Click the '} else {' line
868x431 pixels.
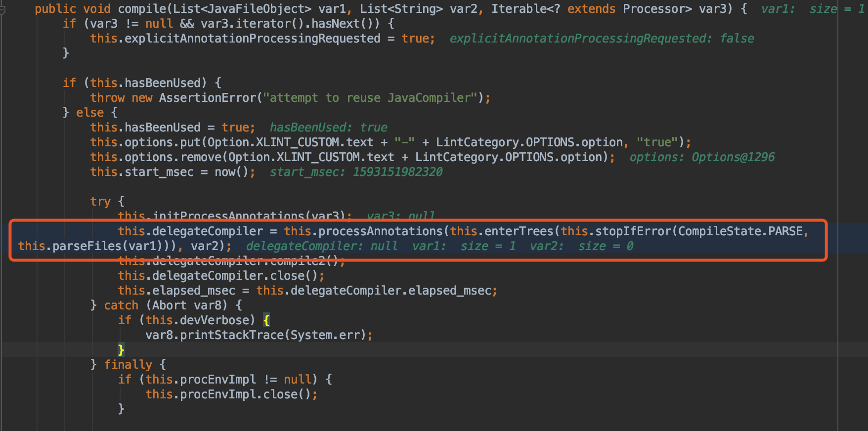point(90,113)
